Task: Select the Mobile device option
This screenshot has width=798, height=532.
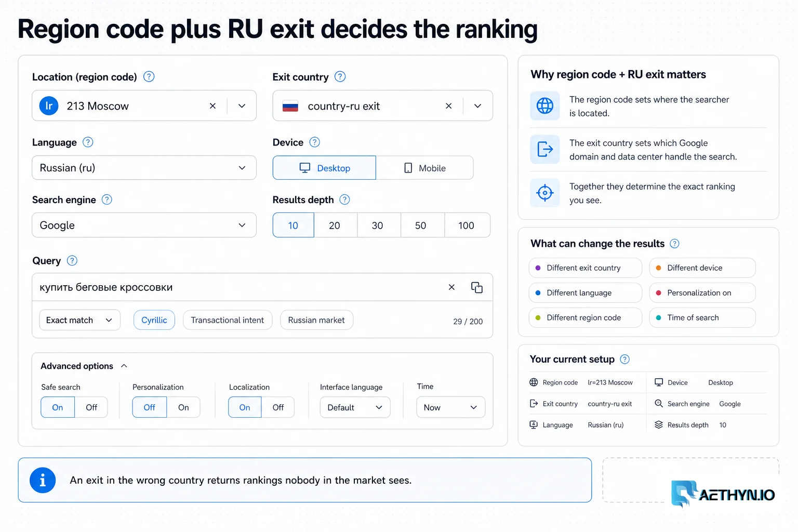Action: coord(424,168)
